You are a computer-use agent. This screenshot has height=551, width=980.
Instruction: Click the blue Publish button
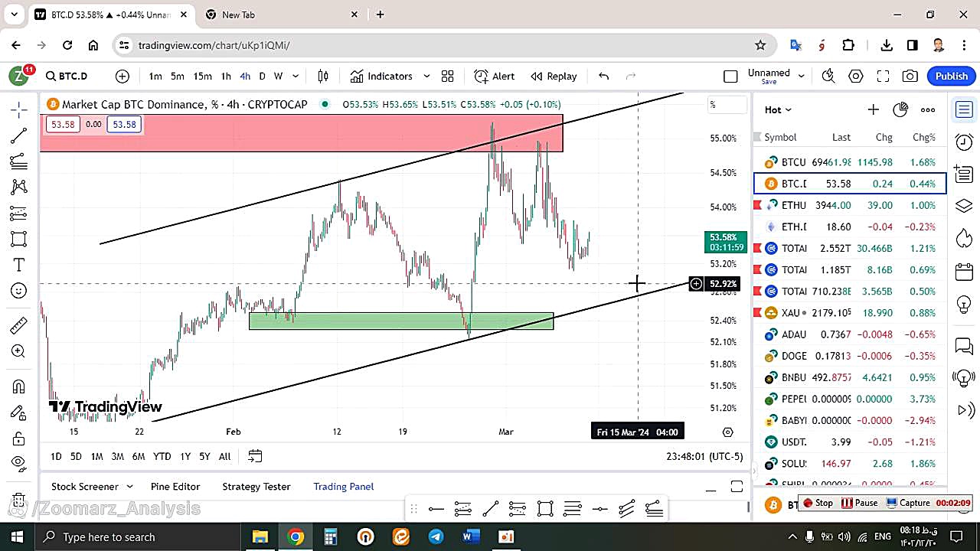click(952, 76)
